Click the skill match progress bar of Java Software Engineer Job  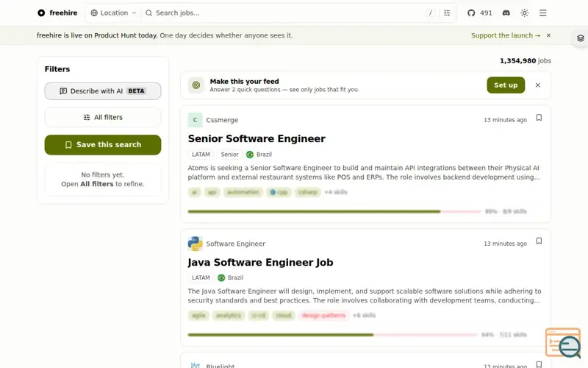(333, 335)
